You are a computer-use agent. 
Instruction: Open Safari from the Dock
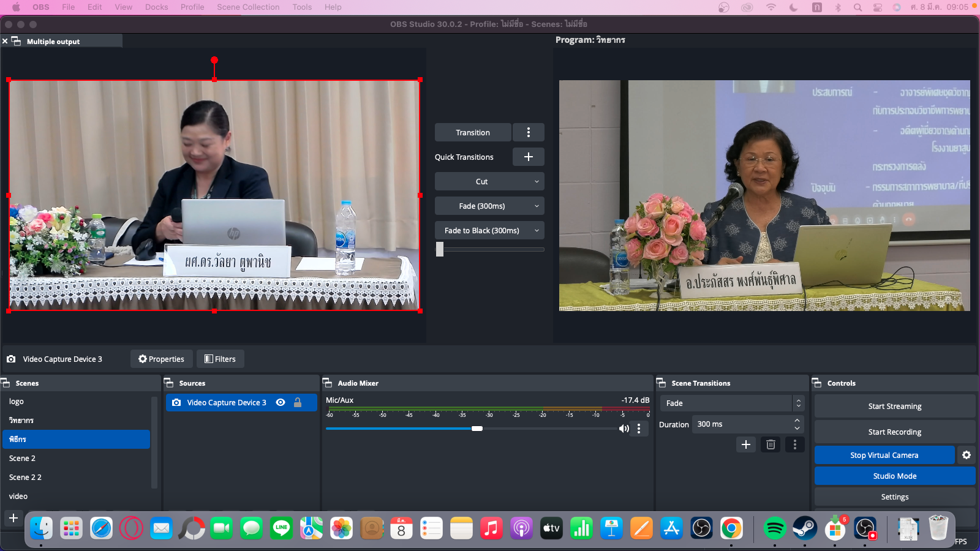tap(101, 528)
